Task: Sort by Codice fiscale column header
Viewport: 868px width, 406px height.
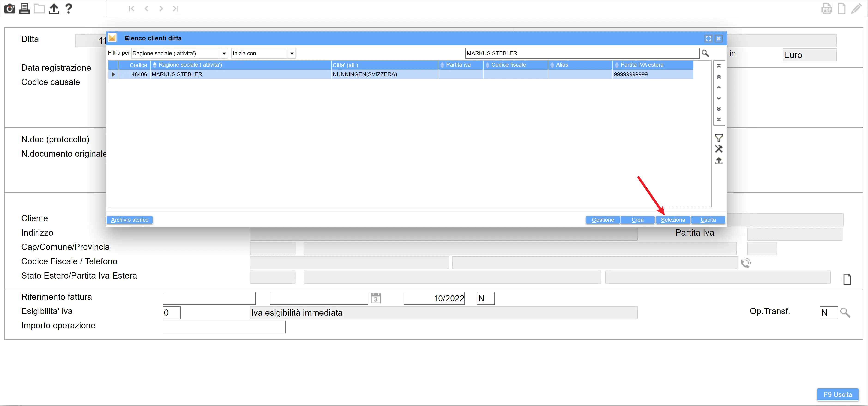Action: [x=508, y=65]
